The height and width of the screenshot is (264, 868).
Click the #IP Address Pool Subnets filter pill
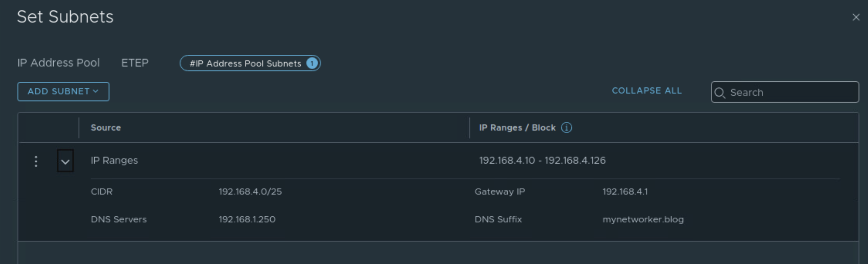[246, 63]
